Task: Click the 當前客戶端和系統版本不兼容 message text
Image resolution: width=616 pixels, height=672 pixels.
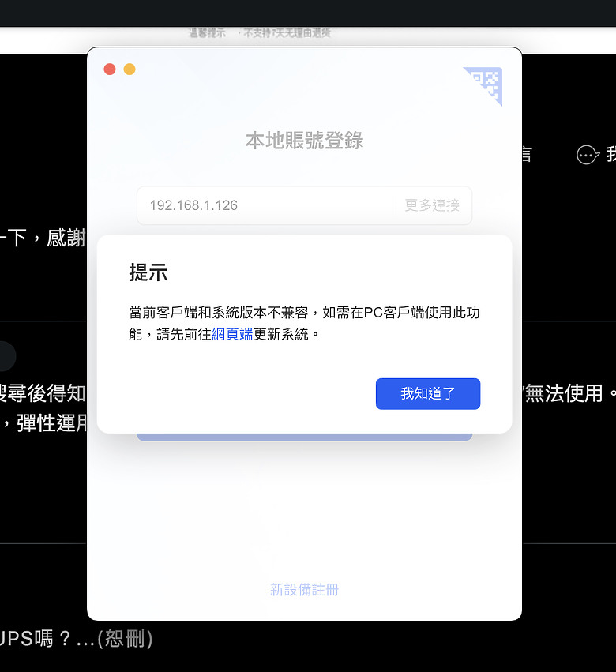Action: (x=219, y=313)
